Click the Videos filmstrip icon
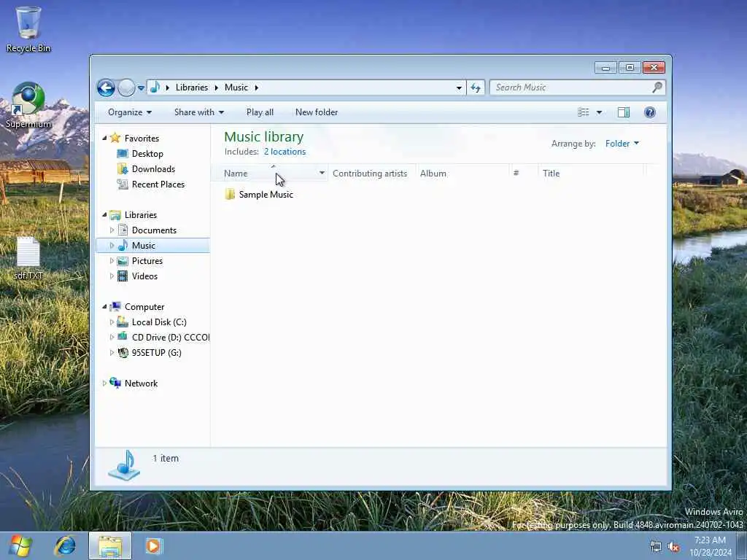The height and width of the screenshot is (560, 747). (x=123, y=276)
